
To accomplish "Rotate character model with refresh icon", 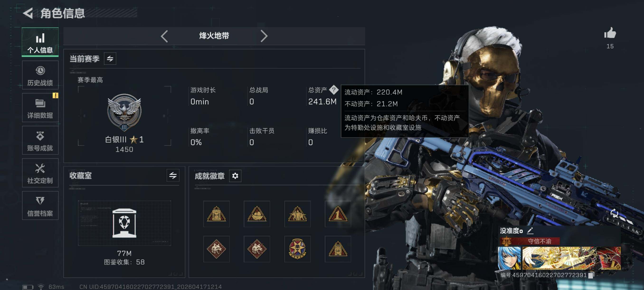I will [614, 213].
